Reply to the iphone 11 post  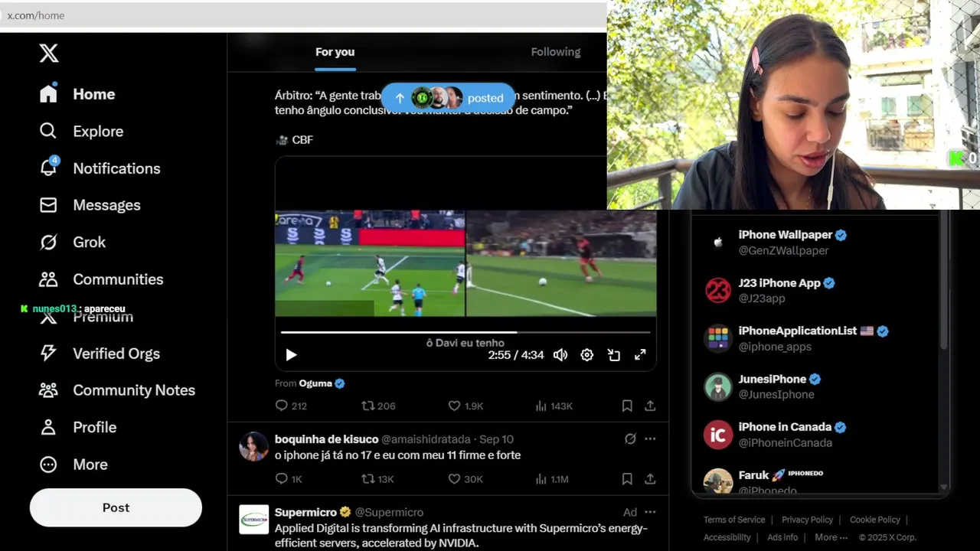pyautogui.click(x=289, y=479)
